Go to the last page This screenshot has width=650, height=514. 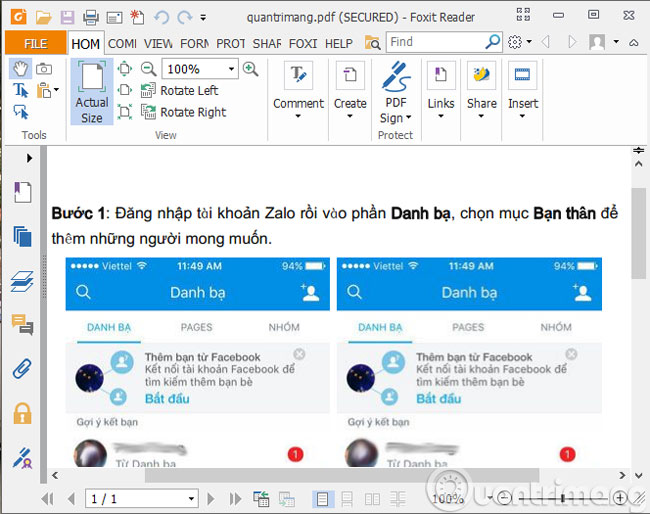[235, 498]
